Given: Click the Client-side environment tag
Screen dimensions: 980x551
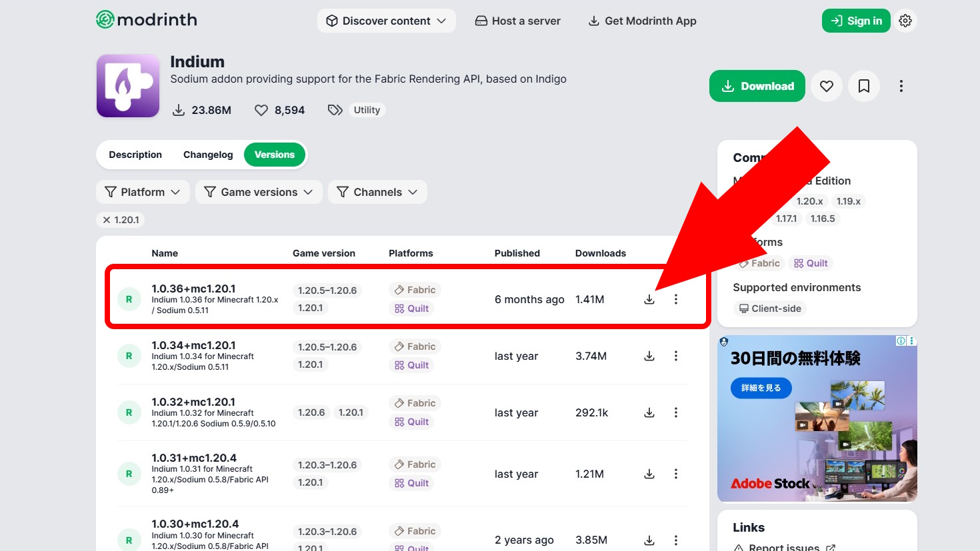Looking at the screenshot, I should click(770, 308).
